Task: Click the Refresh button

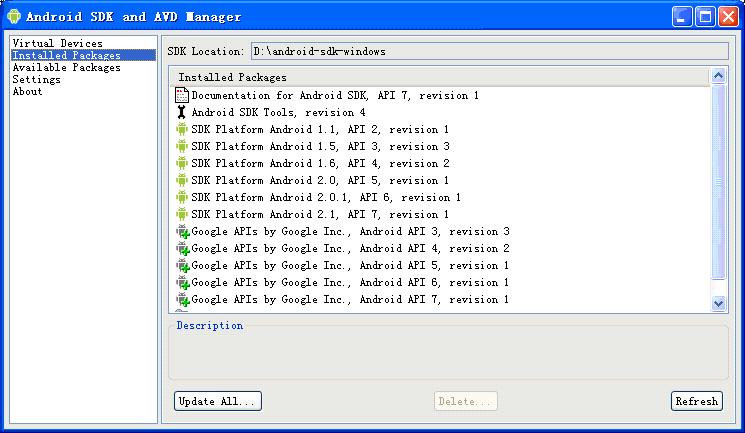Action: [x=696, y=401]
